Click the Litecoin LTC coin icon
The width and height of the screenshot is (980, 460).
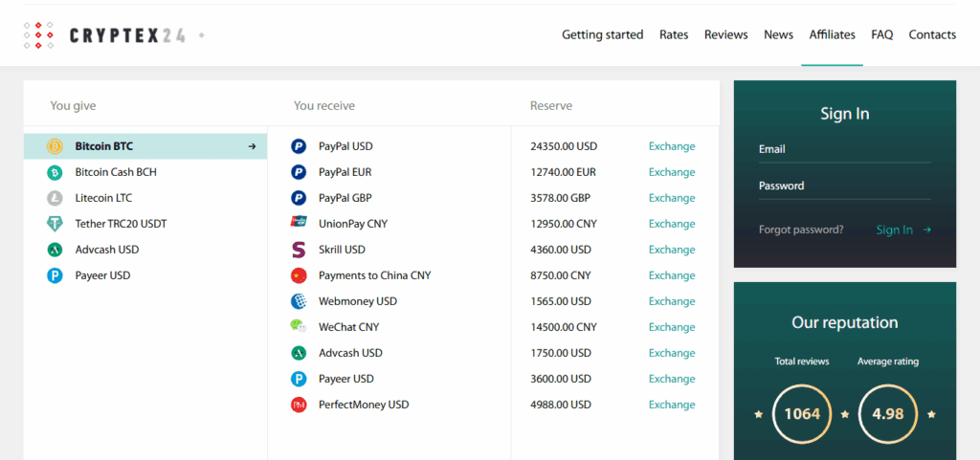(x=55, y=198)
